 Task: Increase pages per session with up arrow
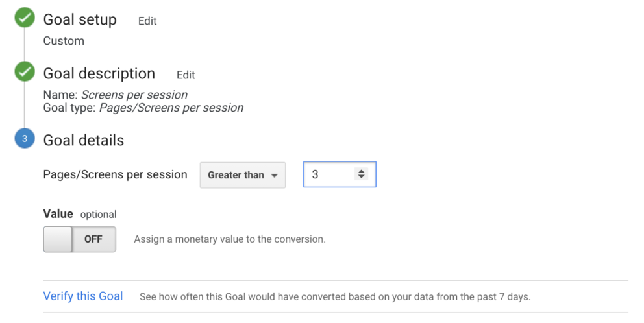(x=362, y=171)
